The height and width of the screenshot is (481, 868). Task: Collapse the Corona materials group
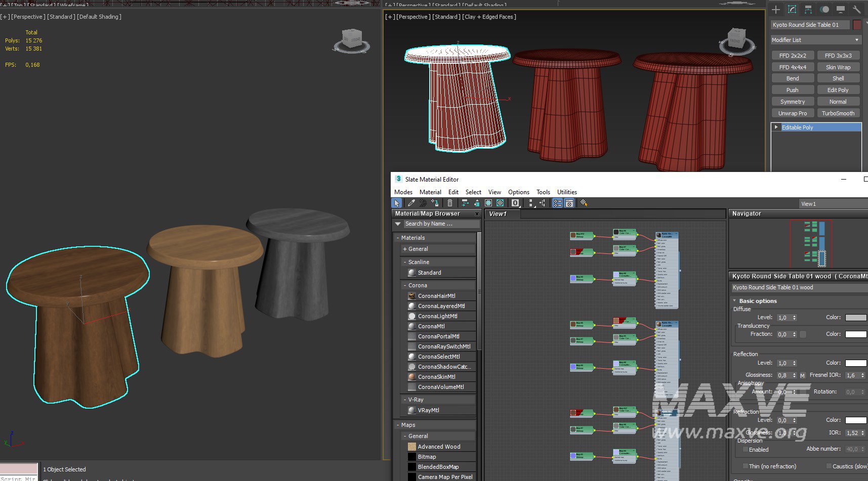coord(405,285)
